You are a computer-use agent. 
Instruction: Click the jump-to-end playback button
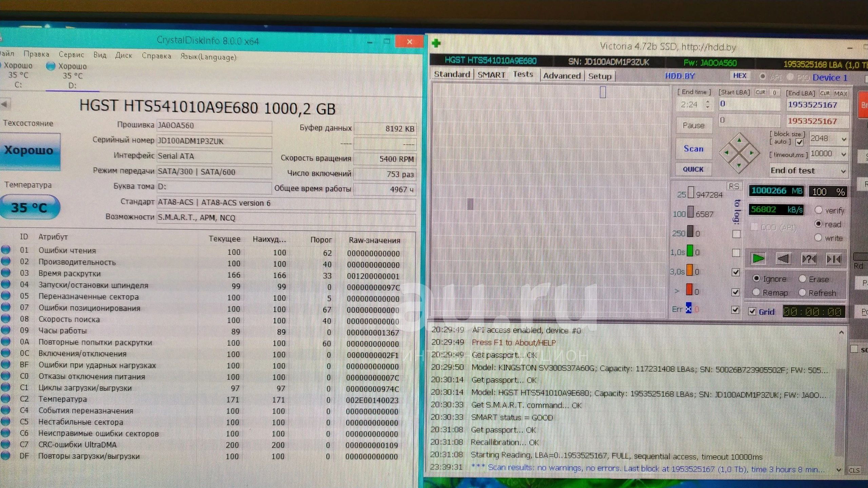(x=834, y=260)
